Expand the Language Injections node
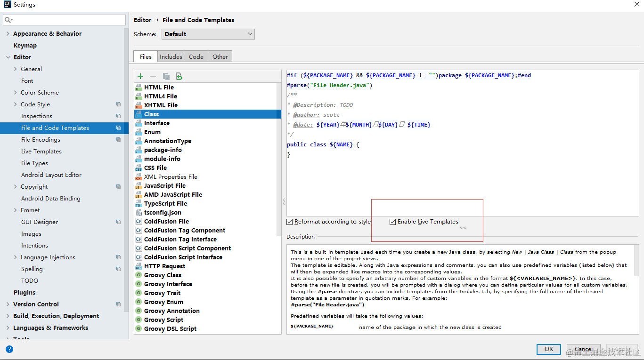The height and width of the screenshot is (360, 644). pyautogui.click(x=16, y=257)
